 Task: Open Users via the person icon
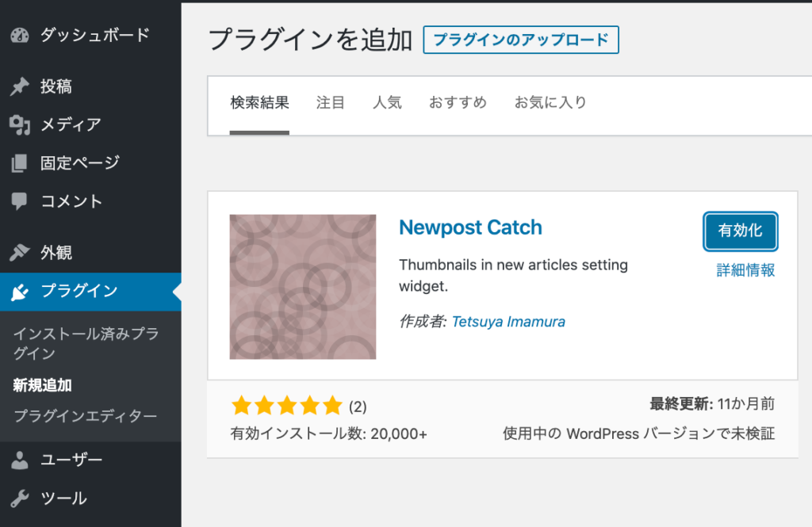pyautogui.click(x=20, y=460)
